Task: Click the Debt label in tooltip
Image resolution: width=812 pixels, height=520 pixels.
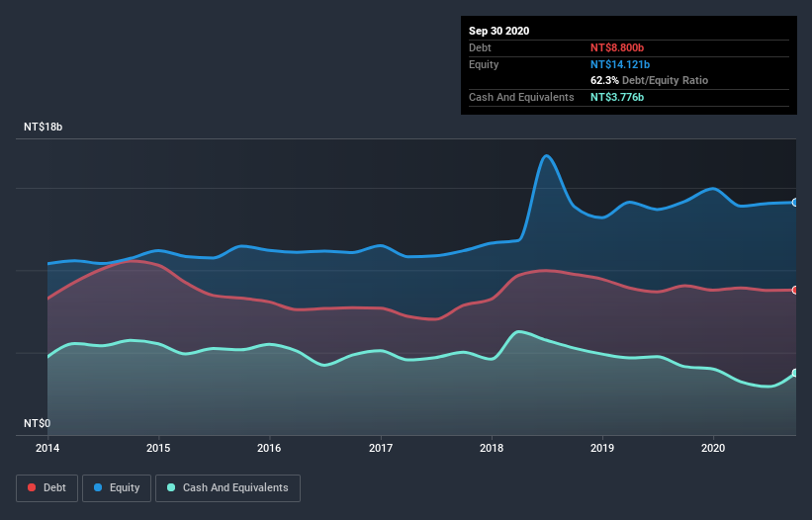Action: click(480, 47)
